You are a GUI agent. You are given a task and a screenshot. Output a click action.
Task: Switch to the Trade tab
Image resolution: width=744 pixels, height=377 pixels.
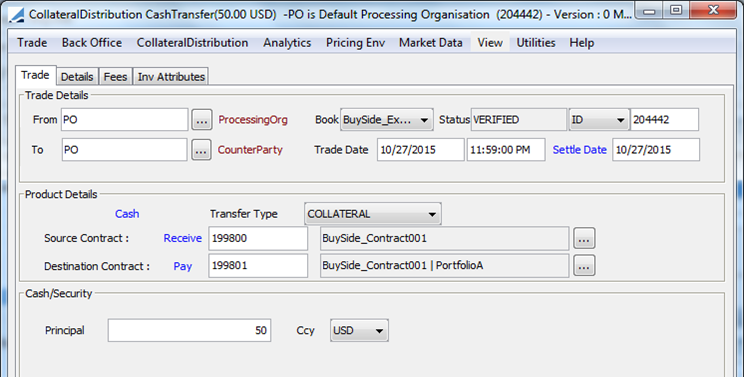(x=36, y=75)
